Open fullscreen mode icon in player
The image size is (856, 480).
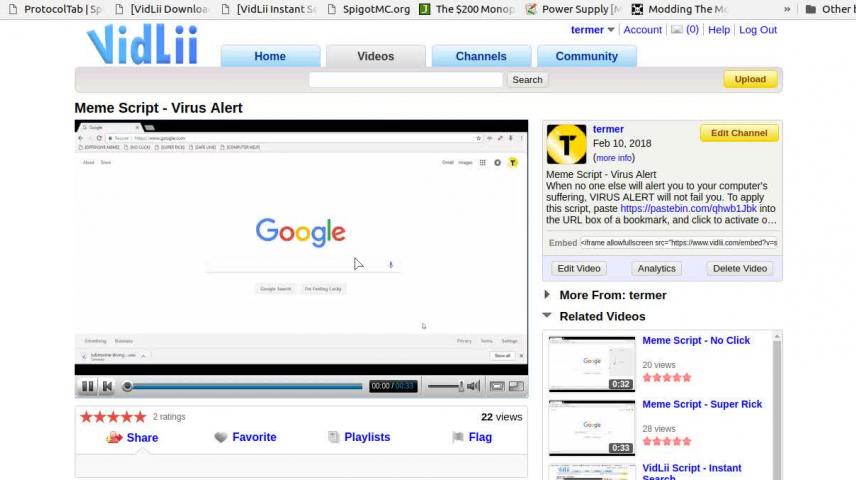pos(516,386)
